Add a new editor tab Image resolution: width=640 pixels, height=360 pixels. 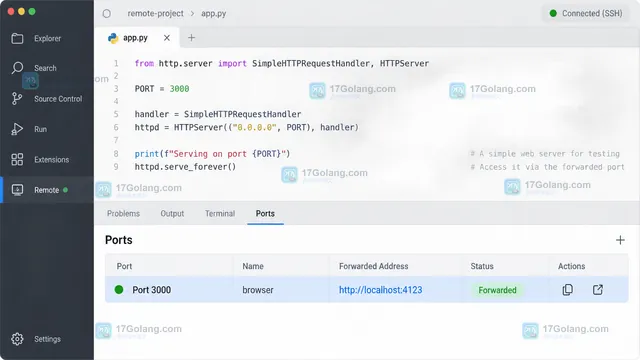click(191, 38)
